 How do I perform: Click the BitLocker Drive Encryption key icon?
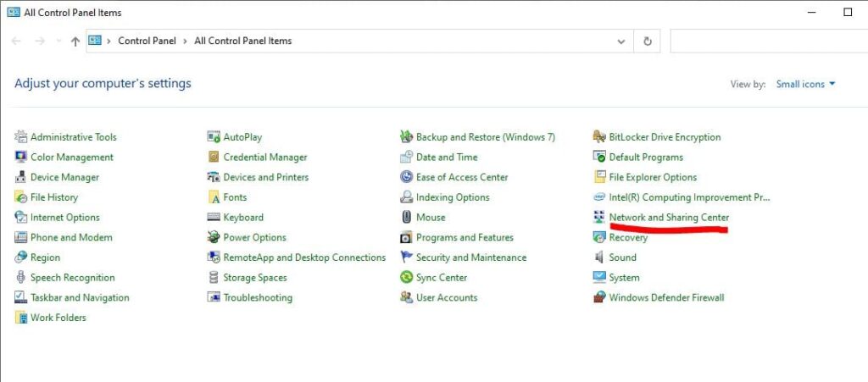599,137
